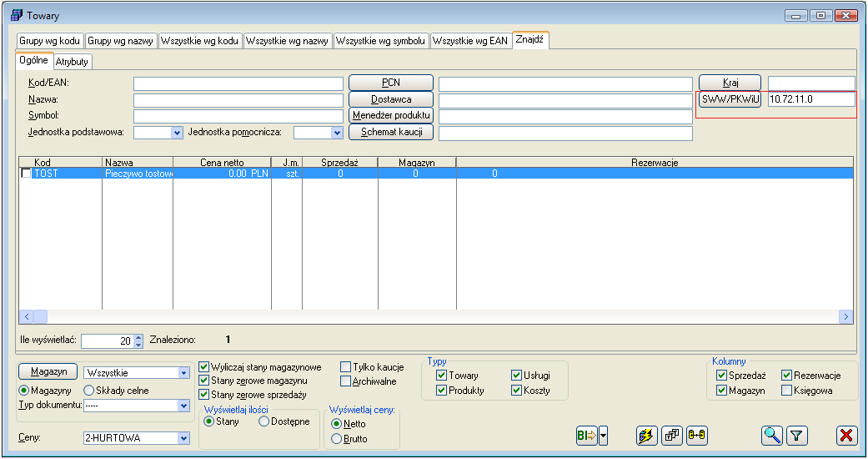Open Typ dokumentu dropdown

[x=184, y=406]
